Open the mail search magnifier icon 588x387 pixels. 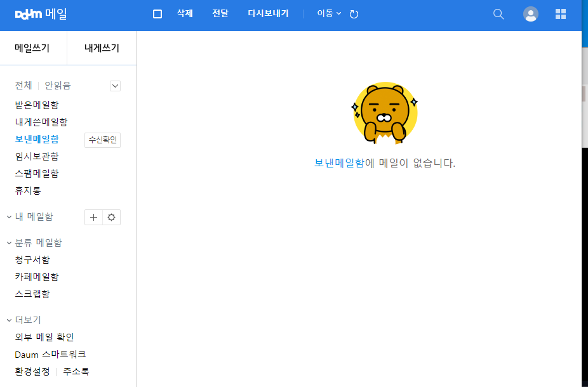click(498, 14)
